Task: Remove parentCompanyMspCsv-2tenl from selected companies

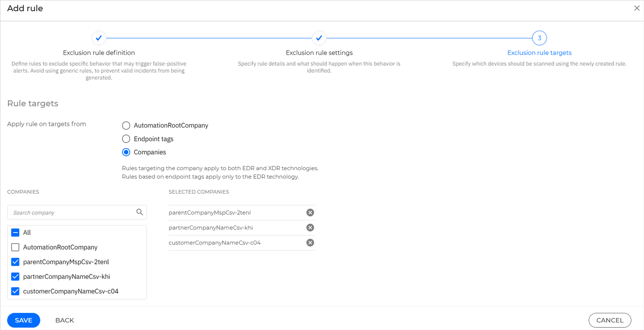Action: (310, 213)
